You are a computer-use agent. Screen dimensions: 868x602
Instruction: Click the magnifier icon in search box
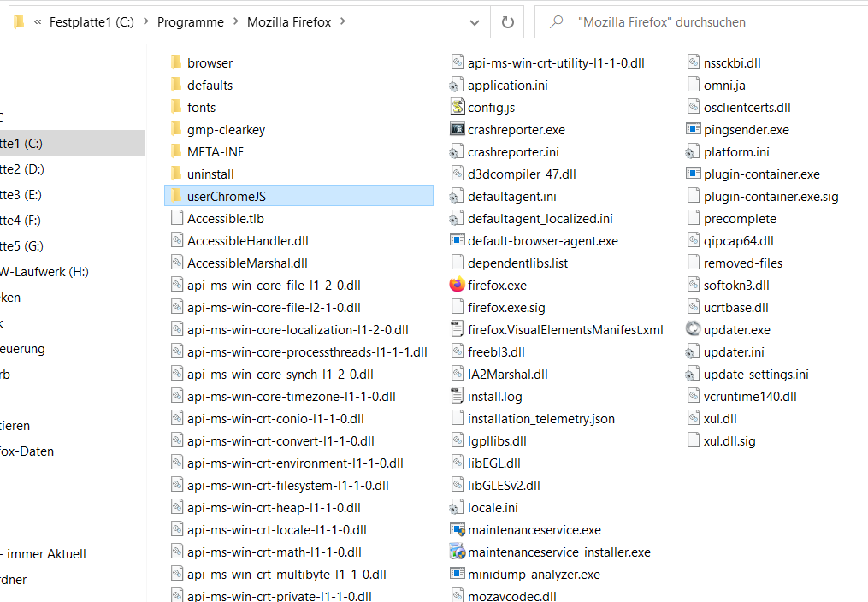(x=556, y=21)
